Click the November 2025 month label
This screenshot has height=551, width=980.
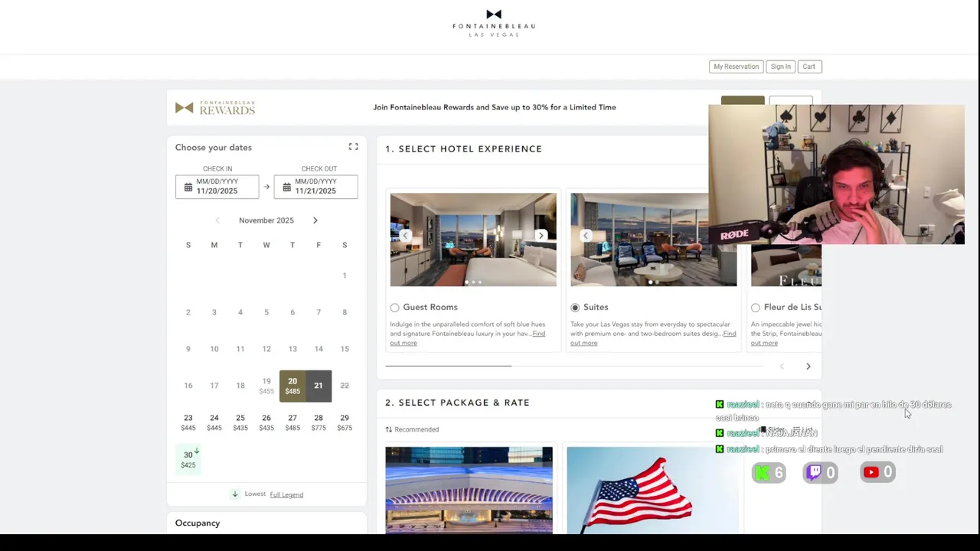266,220
